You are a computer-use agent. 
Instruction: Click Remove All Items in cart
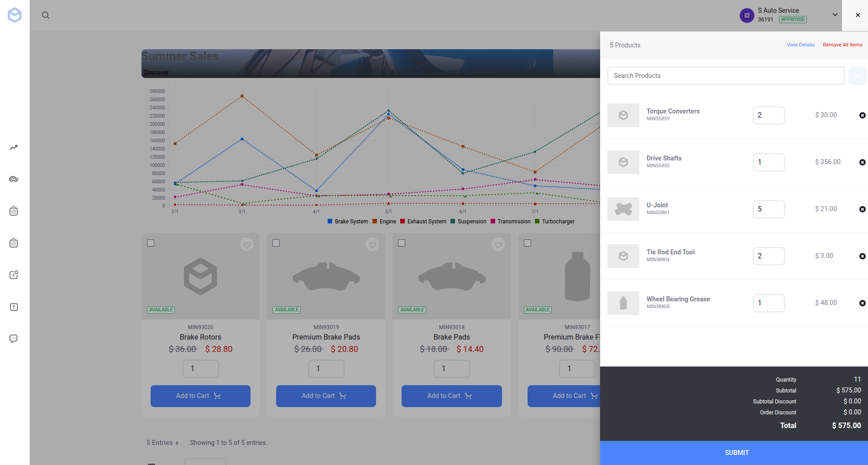click(842, 45)
